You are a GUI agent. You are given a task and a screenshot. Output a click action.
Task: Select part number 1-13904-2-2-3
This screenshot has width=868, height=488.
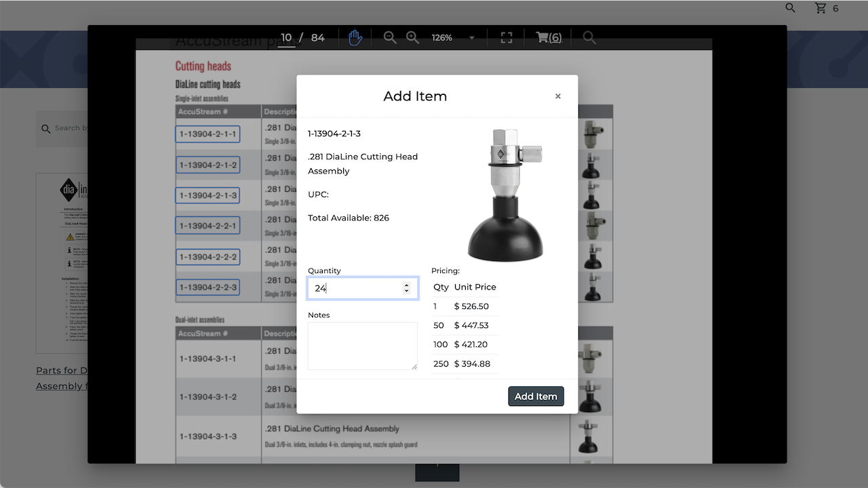coord(208,287)
